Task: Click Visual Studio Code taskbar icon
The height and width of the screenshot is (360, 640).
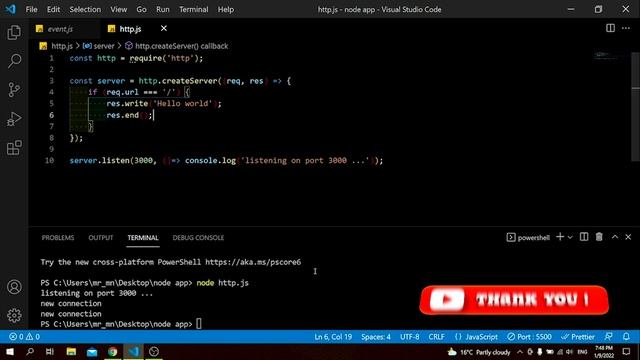Action: (133, 351)
